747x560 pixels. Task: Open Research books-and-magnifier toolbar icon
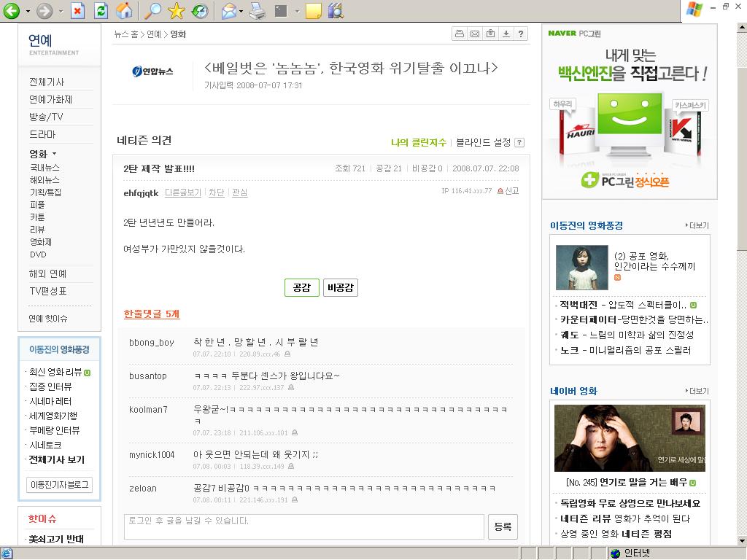336,10
